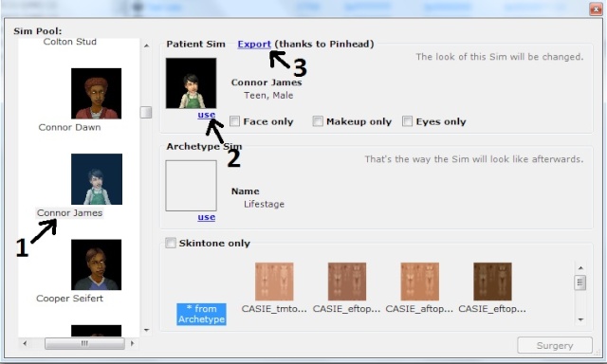
Task: Click 'use' link under Patient Sim
Action: (207, 115)
